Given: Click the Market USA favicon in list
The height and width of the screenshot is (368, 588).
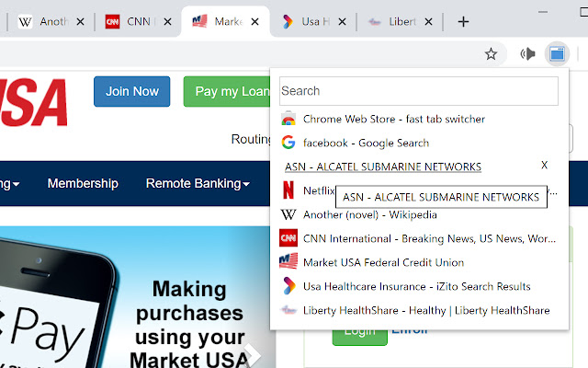Looking at the screenshot, I should pos(288,261).
